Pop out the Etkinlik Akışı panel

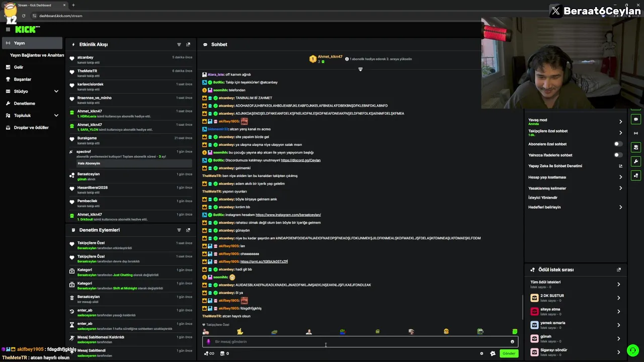(188, 45)
